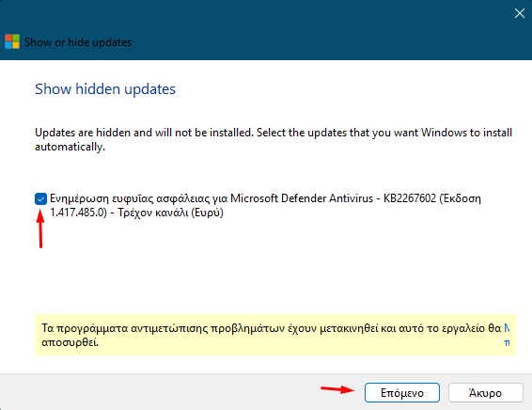The height and width of the screenshot is (410, 532).
Task: Click the blank white area below the update list
Action: coord(272,268)
